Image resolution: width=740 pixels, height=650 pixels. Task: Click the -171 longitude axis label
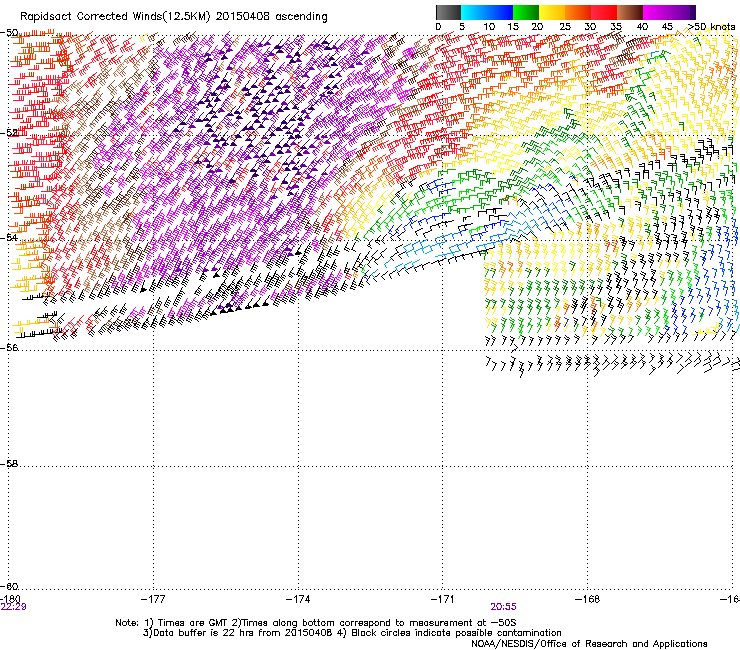[443, 599]
